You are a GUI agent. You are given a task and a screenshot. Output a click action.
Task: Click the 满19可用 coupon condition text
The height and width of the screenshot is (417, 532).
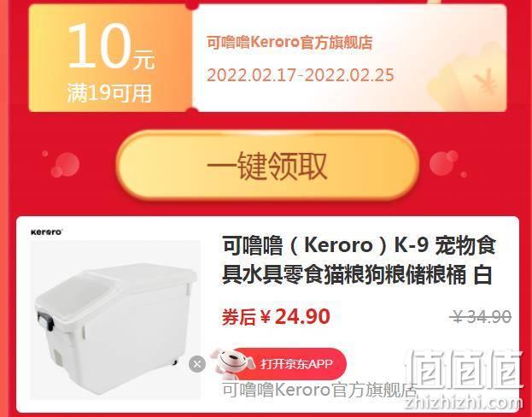coord(109,93)
